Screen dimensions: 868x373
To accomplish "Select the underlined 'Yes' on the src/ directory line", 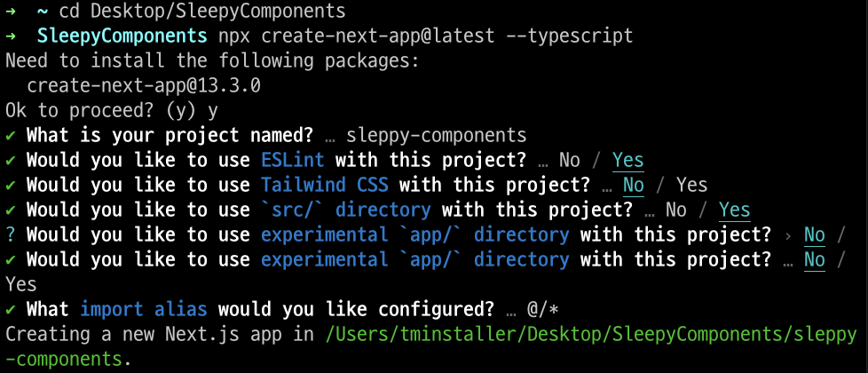I will pos(735,210).
